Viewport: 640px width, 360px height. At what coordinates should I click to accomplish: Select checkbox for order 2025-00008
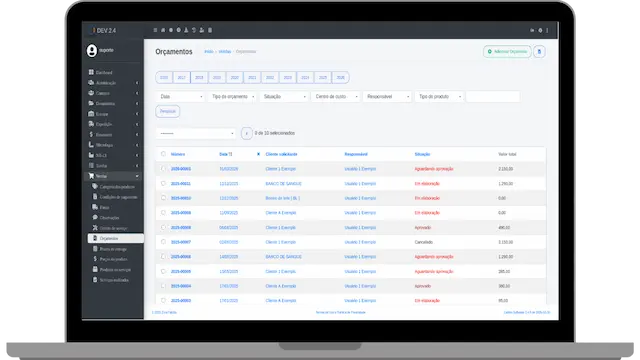(163, 227)
